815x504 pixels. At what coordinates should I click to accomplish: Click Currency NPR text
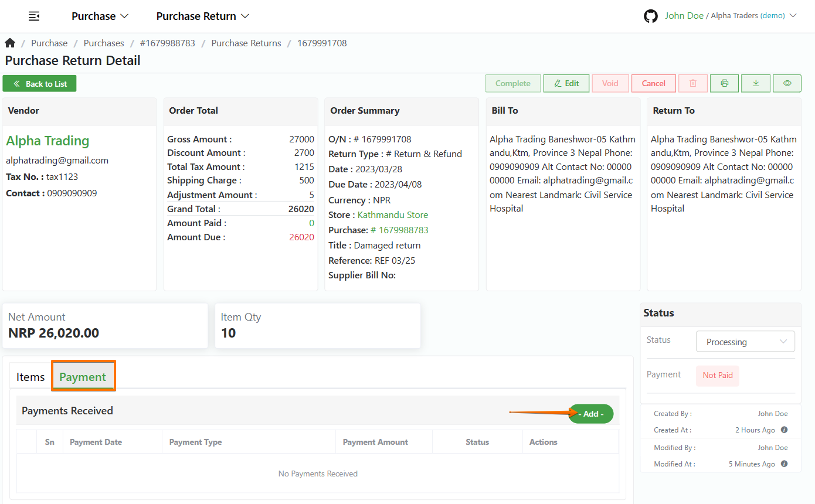point(359,200)
